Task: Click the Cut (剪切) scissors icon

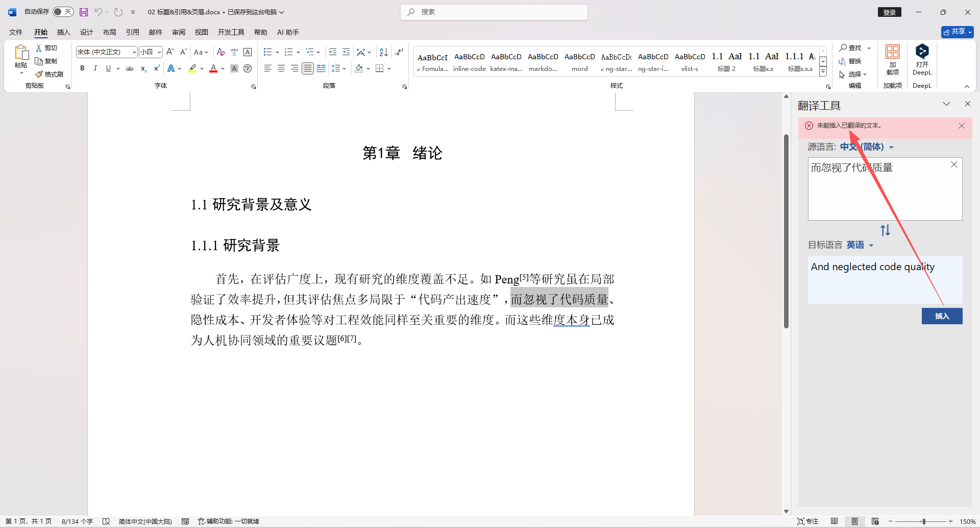Action: (x=39, y=47)
